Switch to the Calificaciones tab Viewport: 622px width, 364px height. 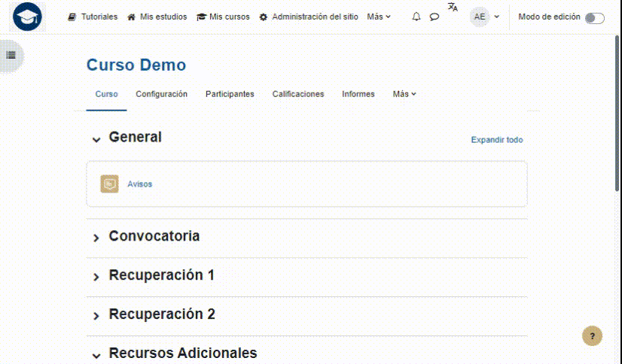point(298,94)
